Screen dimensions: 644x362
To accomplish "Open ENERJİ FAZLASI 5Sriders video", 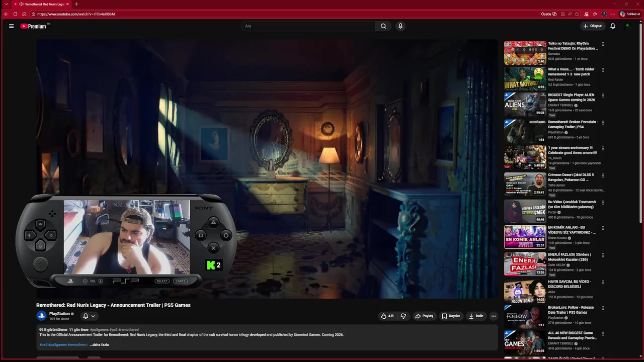I will coord(570,257).
